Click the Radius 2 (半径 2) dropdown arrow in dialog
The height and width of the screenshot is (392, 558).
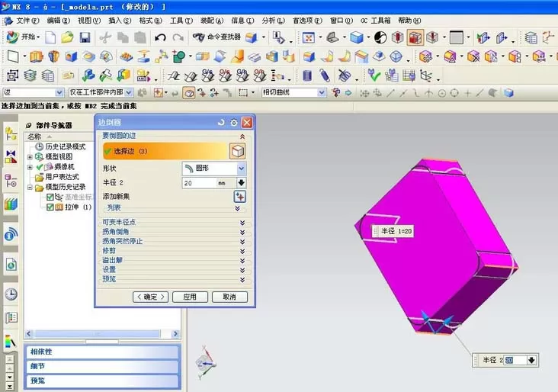point(241,182)
